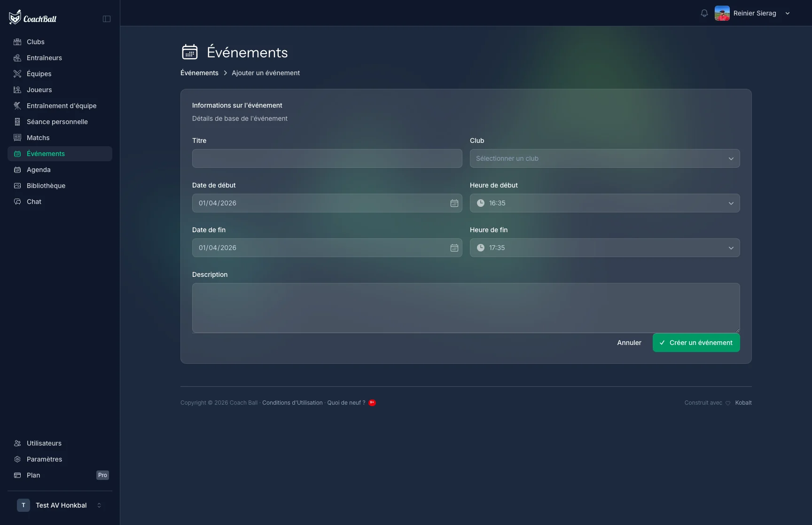Screen dimensions: 812x525
Task: Open Séance personnelle page
Action: pyautogui.click(x=60, y=122)
